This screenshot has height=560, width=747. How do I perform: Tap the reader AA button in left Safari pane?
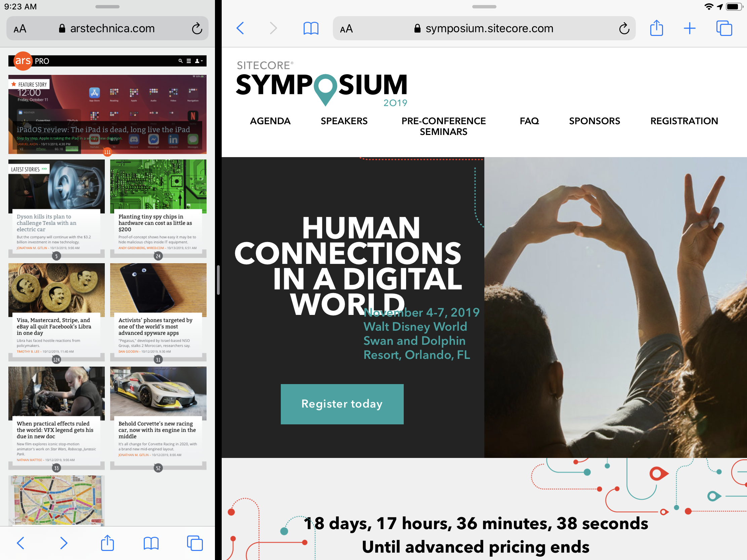(20, 29)
